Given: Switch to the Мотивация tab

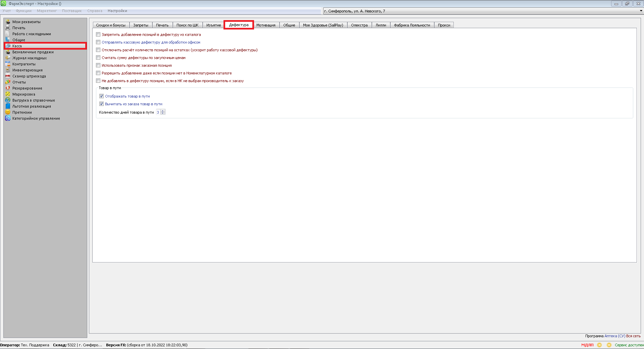Looking at the screenshot, I should (x=266, y=25).
